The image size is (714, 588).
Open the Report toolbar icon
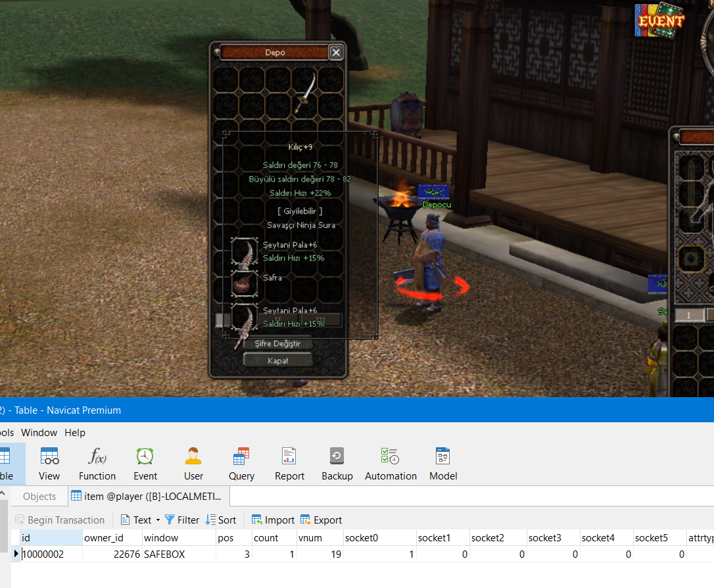click(289, 464)
